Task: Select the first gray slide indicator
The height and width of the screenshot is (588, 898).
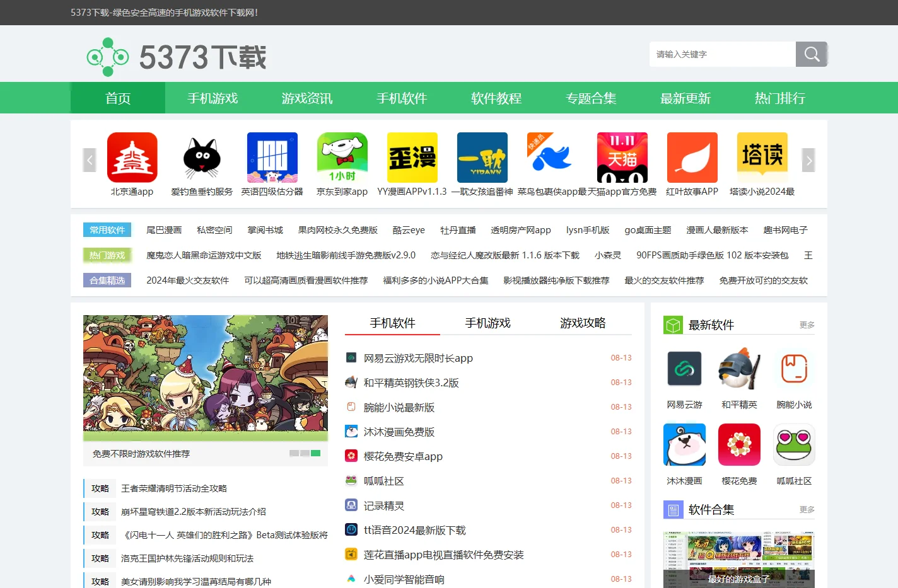Action: click(x=294, y=453)
